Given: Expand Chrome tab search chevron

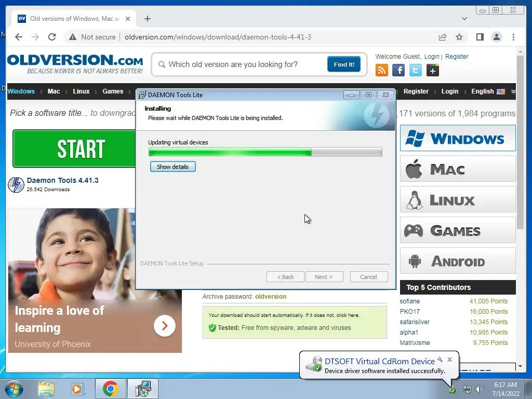Looking at the screenshot, I should tap(464, 19).
